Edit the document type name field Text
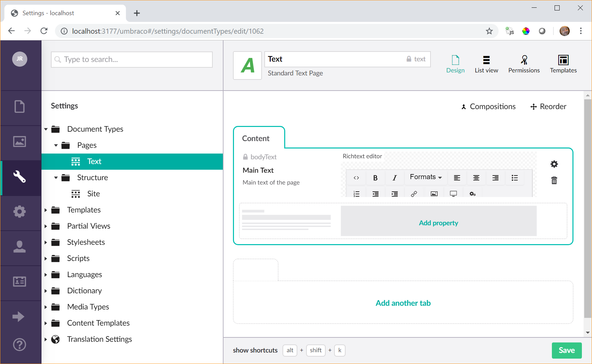The image size is (592, 364). pos(347,59)
